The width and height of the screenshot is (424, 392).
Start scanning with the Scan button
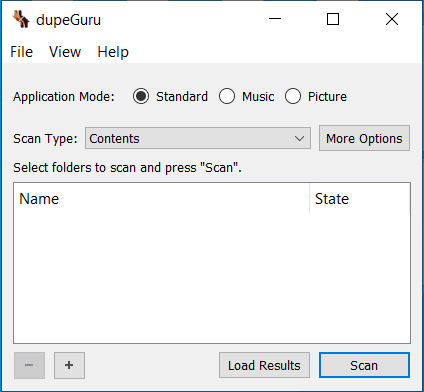click(364, 365)
